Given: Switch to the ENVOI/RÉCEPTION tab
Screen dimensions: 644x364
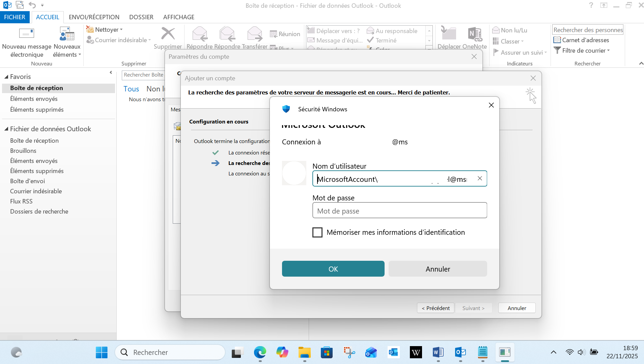Looking at the screenshot, I should [94, 17].
